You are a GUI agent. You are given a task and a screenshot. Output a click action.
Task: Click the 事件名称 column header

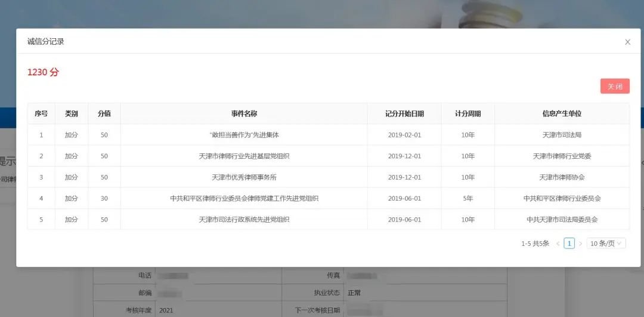coord(244,113)
